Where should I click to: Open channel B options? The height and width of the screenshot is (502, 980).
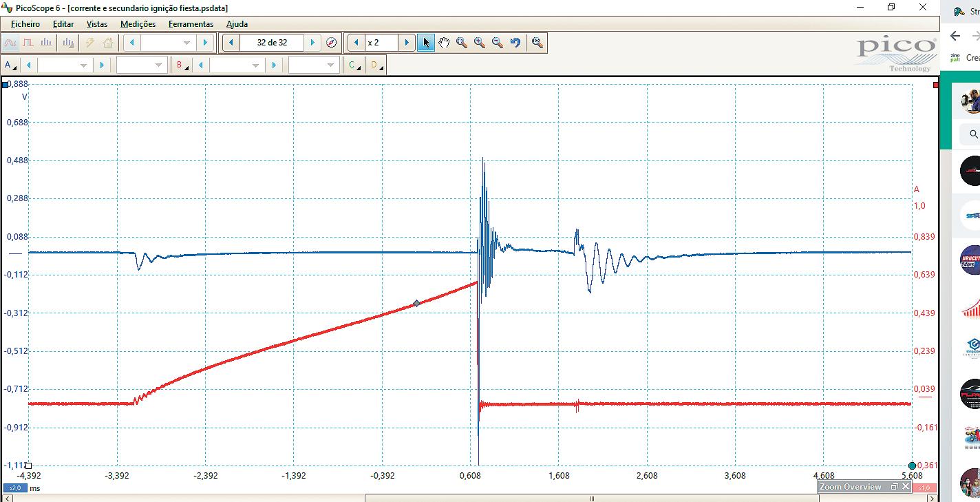tap(182, 65)
